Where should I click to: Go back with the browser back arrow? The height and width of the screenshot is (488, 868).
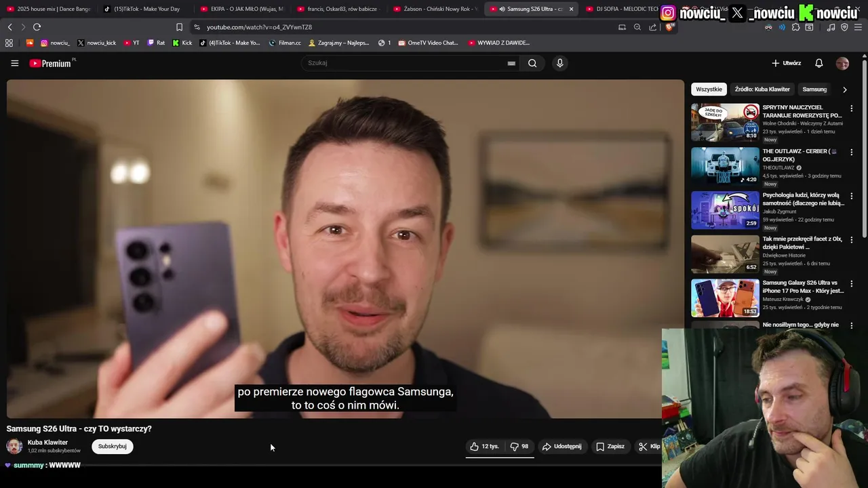(x=9, y=27)
